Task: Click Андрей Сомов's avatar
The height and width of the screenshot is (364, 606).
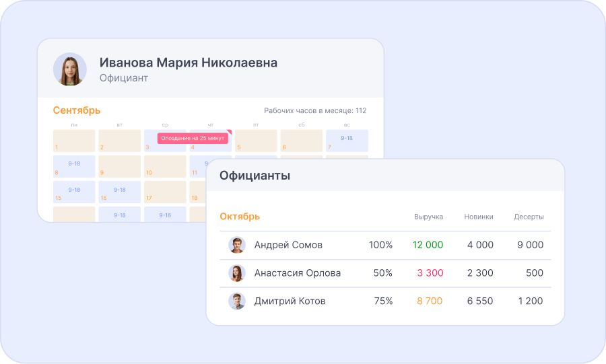Action: click(237, 245)
